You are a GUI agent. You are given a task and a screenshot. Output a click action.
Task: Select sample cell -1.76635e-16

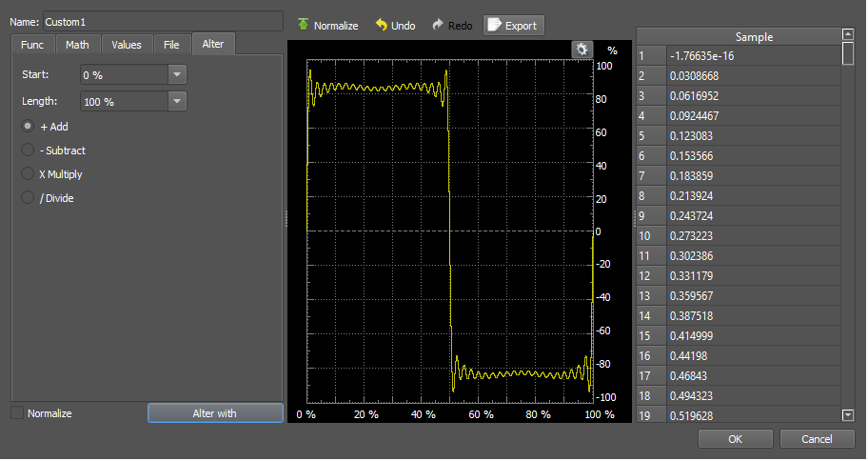pos(754,56)
